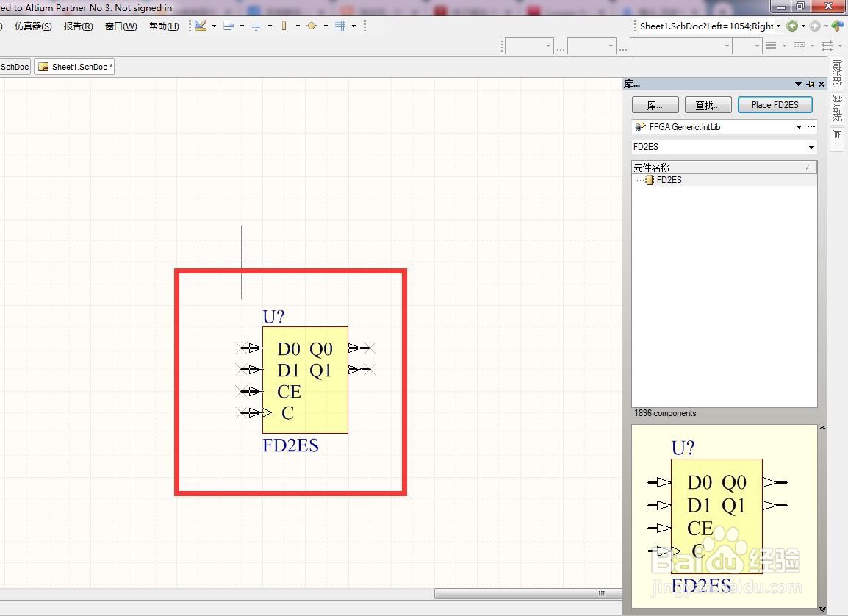Open the 仿真器(S) menu
This screenshot has height=616, width=848.
coord(33,26)
